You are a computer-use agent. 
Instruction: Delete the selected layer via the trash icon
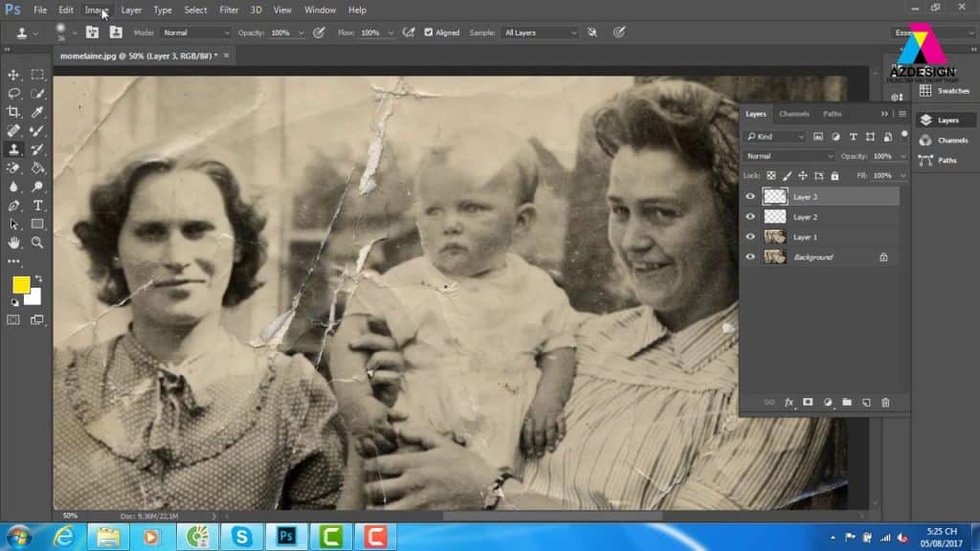click(885, 403)
